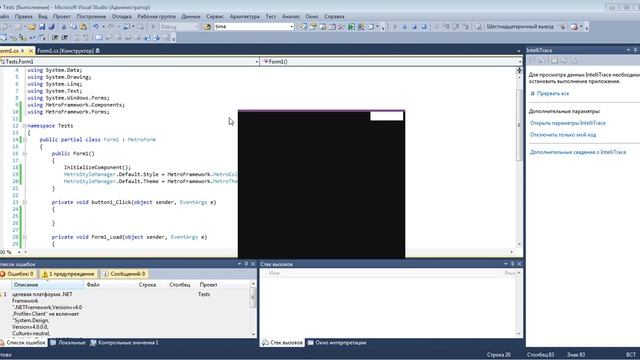Click the error list vertical scrollbar
Viewport: 640px width, 360px height.
pyautogui.click(x=253, y=308)
